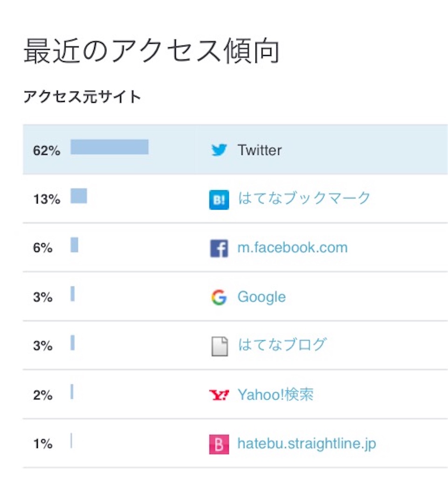Viewport: 448px width, 477px height.
Task: Open the m.facebook.com link
Action: (x=292, y=247)
